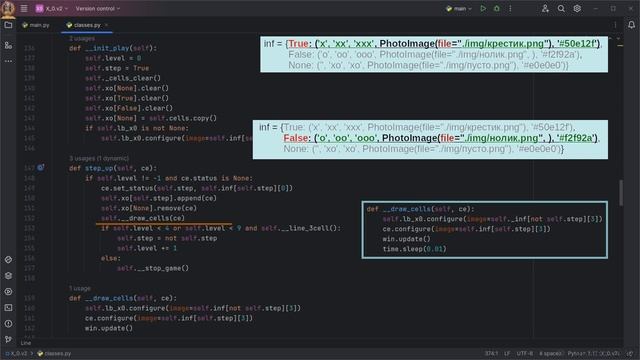Image resolution: width=640 pixels, height=360 pixels.
Task: Click the inspections status icon in status bar corner
Action: [631, 353]
